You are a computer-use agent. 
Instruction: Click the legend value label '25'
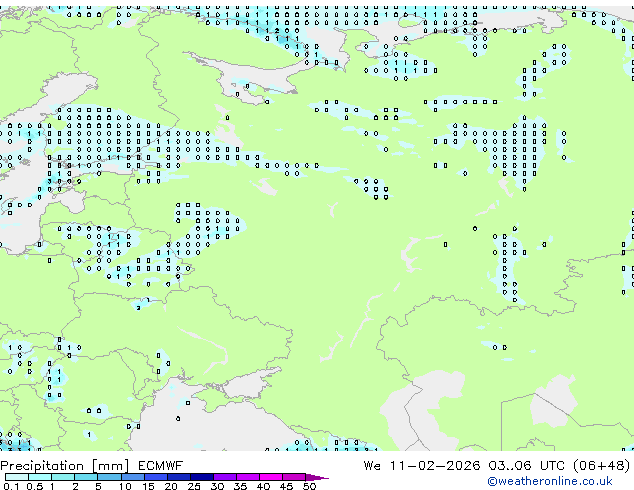[x=194, y=486]
